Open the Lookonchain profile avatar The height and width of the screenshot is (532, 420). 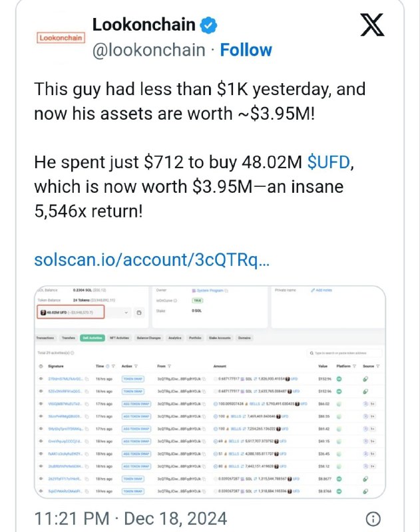click(x=61, y=38)
